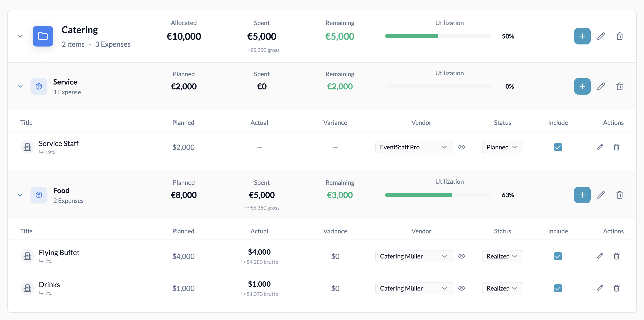Delete the Food subcategory using the trash icon
644x320 pixels.
tap(619, 195)
